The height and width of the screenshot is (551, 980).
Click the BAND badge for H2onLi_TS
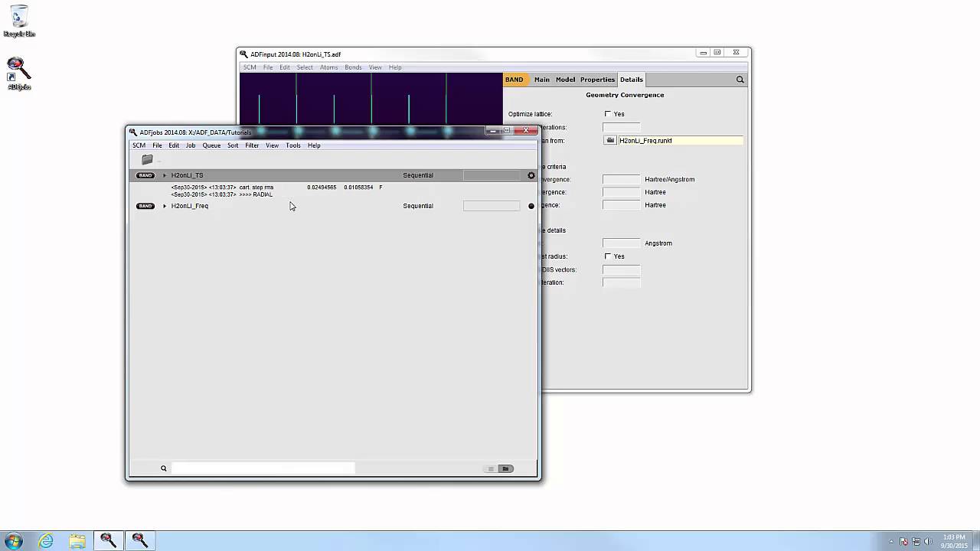pos(145,175)
